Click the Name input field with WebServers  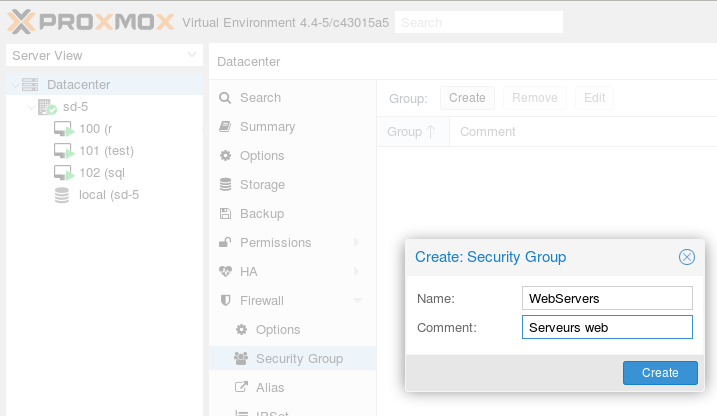607,298
